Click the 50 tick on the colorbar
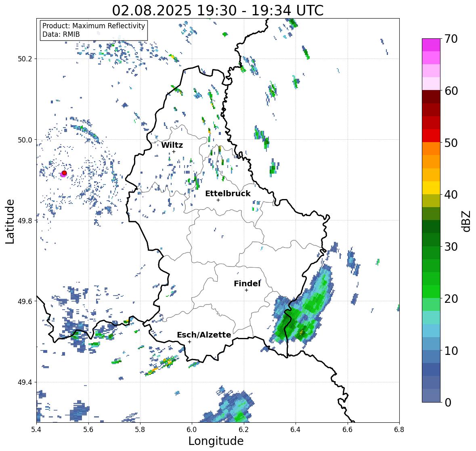This screenshot has height=451, width=476. 451,143
